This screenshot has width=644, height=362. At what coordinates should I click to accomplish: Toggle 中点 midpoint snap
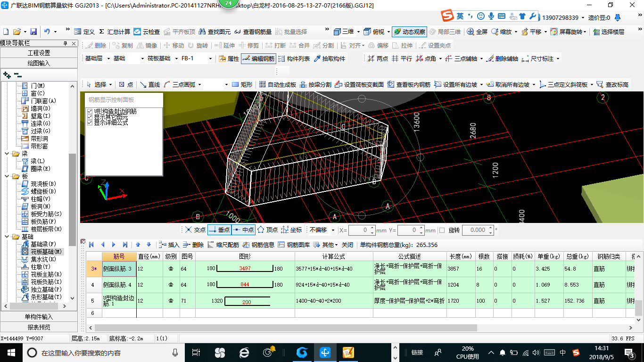pos(243,230)
